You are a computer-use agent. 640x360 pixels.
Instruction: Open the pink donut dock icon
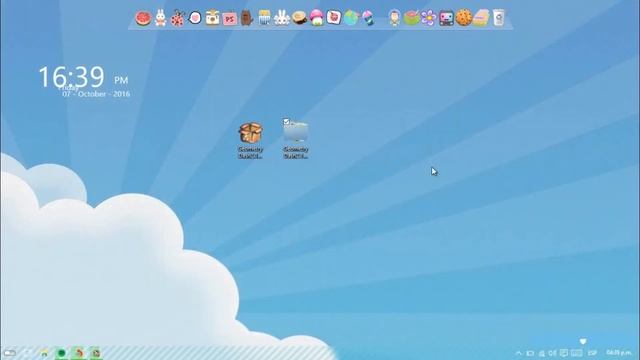[143, 18]
